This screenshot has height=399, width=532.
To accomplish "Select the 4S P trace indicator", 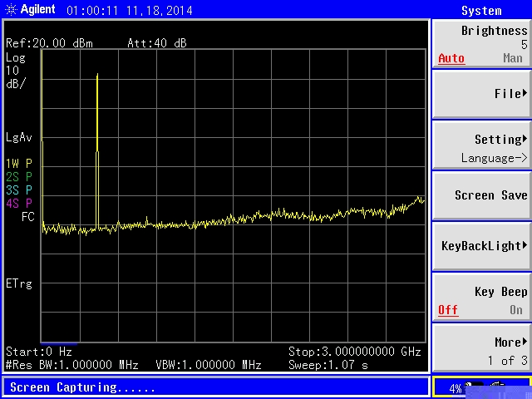I will click(18, 204).
